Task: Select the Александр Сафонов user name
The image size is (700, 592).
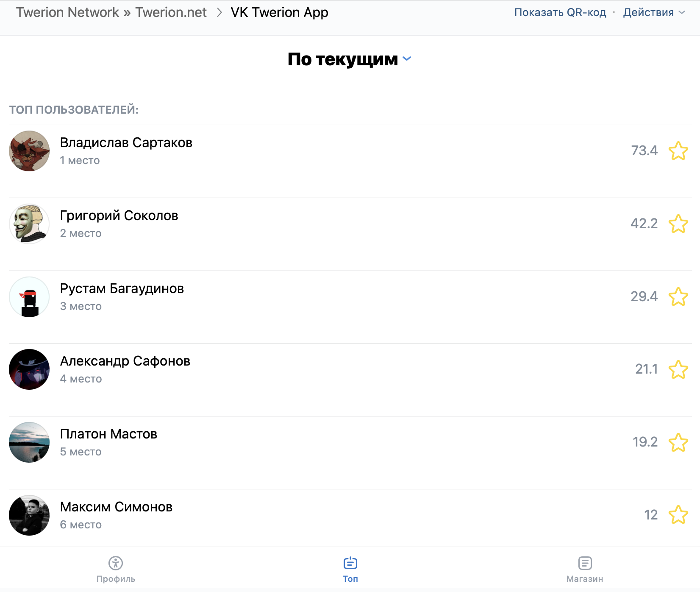Action: pos(125,361)
